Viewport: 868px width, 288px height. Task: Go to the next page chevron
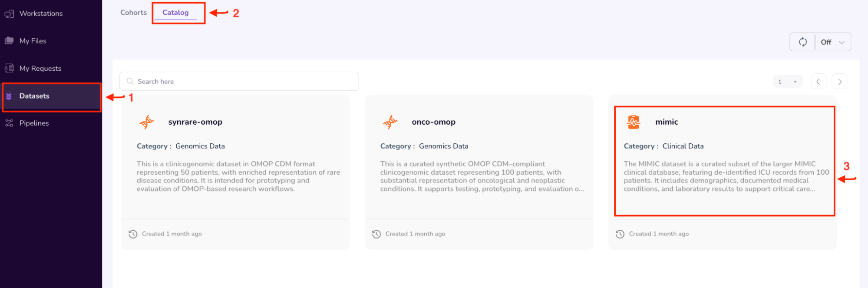tap(840, 82)
